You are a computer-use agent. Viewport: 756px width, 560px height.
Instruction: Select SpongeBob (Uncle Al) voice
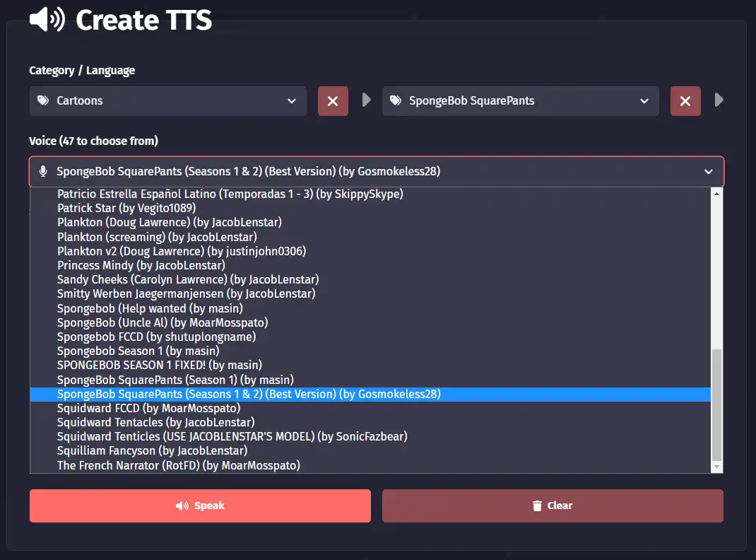[x=370, y=322]
